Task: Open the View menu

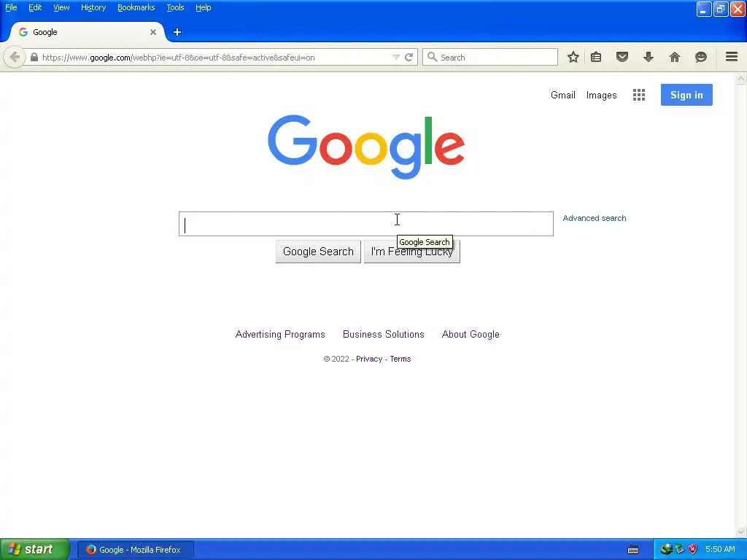Action: coord(61,7)
